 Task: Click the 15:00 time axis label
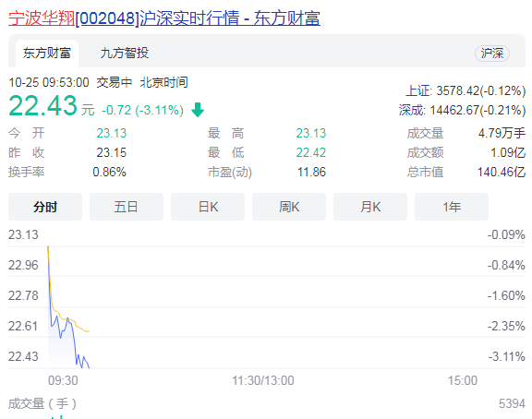click(x=463, y=380)
